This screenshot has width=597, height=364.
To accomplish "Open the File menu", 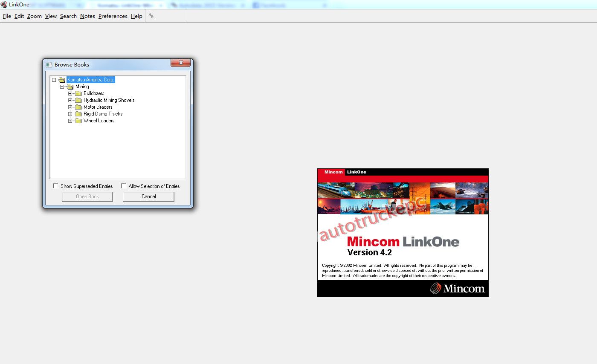I will pyautogui.click(x=7, y=16).
